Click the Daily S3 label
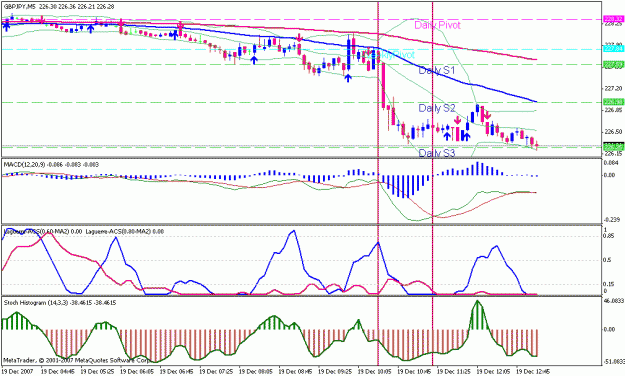 (x=436, y=153)
